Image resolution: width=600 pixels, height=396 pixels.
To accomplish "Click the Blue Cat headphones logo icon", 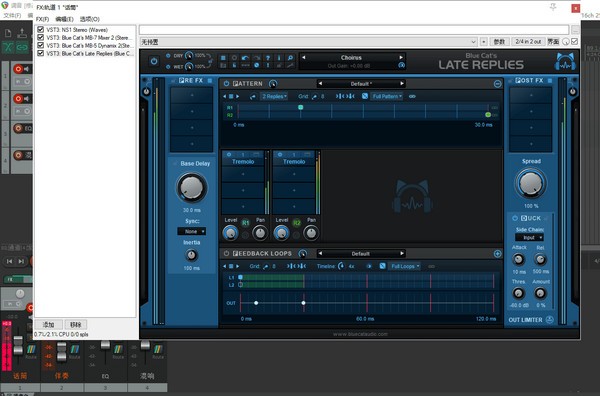I will point(565,61).
